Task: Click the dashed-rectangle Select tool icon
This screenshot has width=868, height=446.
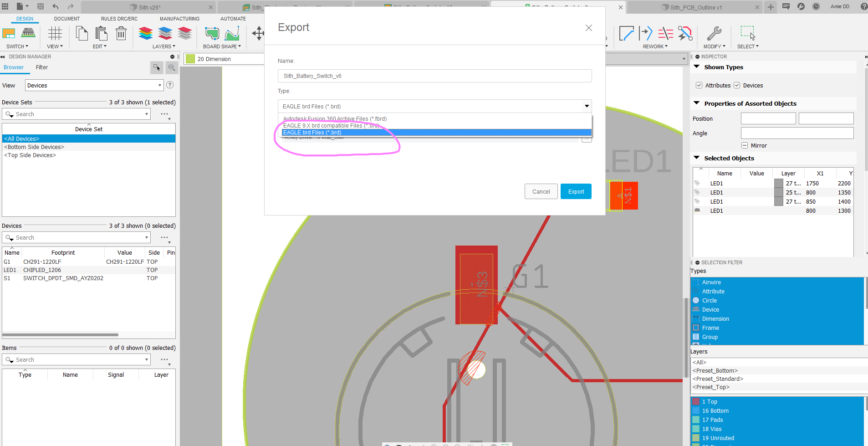Action: 748,33
